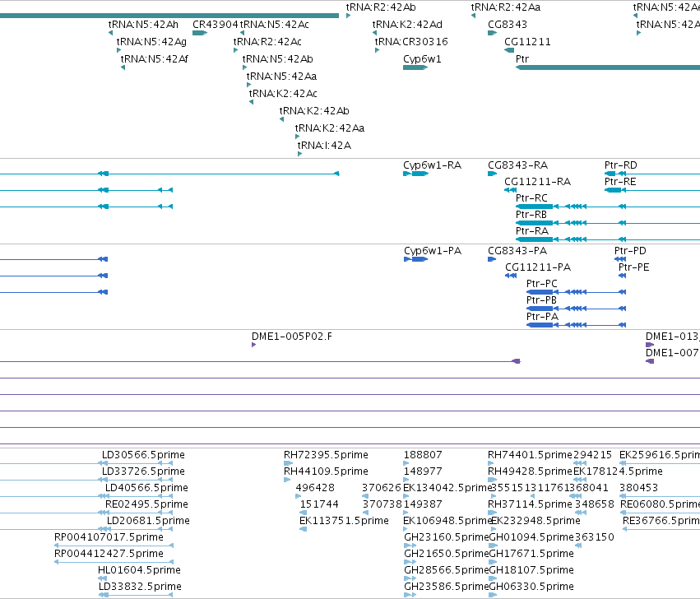Image resolution: width=700 pixels, height=599 pixels.
Task: Click the RH49428.5prime EST label
Action: point(530,471)
